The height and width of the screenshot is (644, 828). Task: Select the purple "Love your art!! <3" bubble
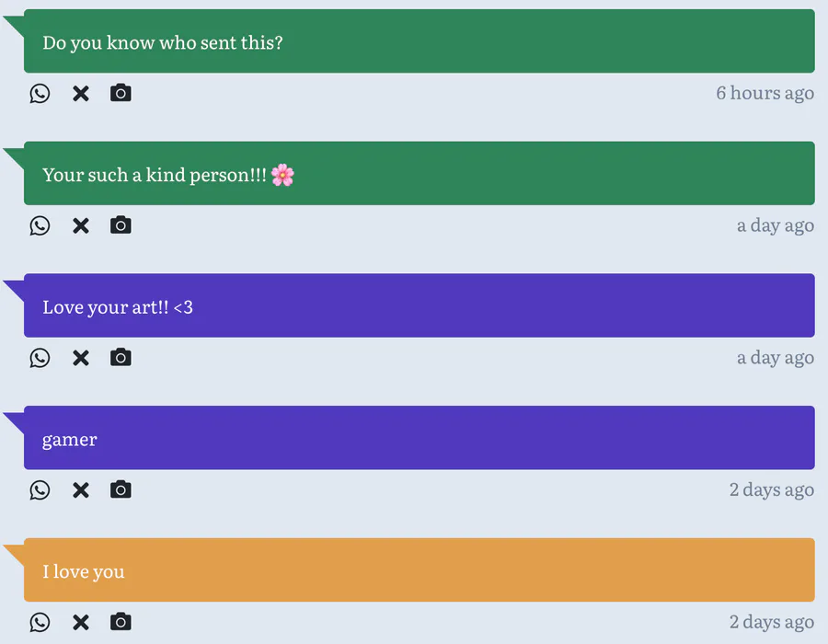[x=420, y=305]
